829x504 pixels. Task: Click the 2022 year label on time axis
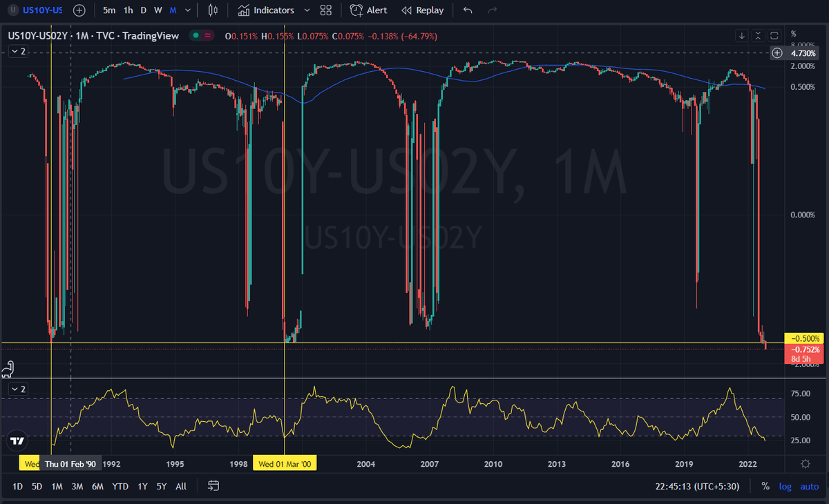[748, 464]
